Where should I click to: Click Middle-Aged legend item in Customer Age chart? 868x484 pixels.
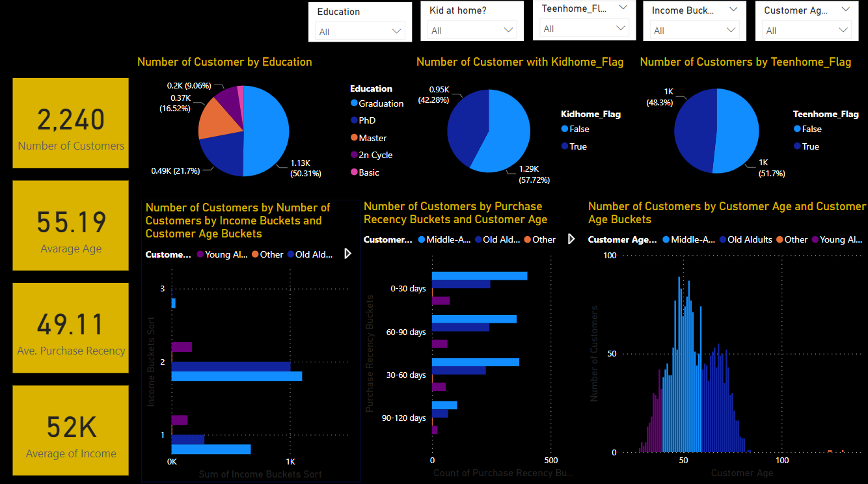[x=689, y=239]
